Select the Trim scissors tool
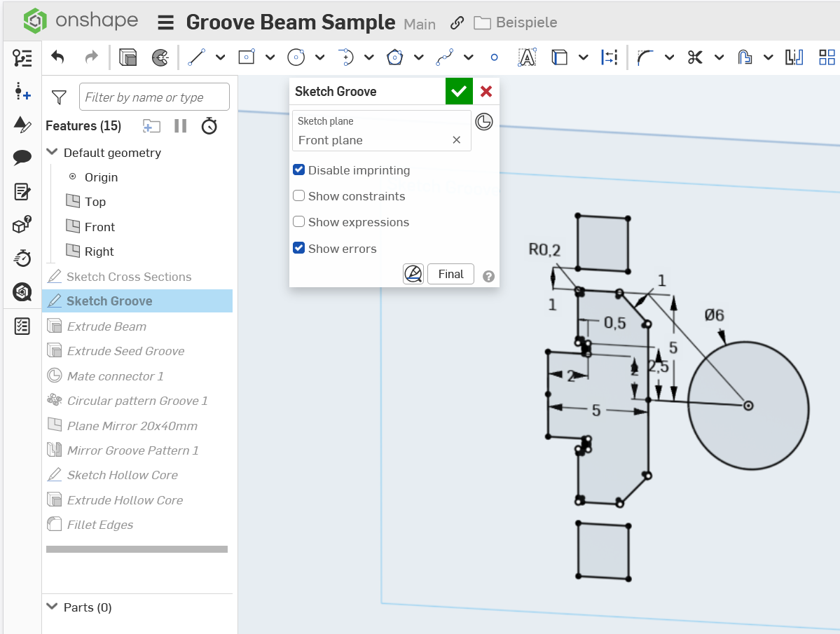This screenshot has width=840, height=634. [694, 57]
